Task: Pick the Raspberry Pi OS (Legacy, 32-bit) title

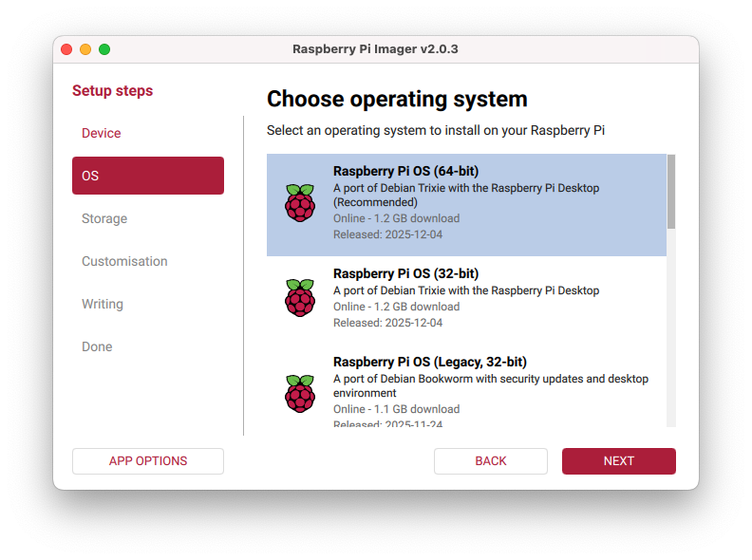Action: pos(429,362)
